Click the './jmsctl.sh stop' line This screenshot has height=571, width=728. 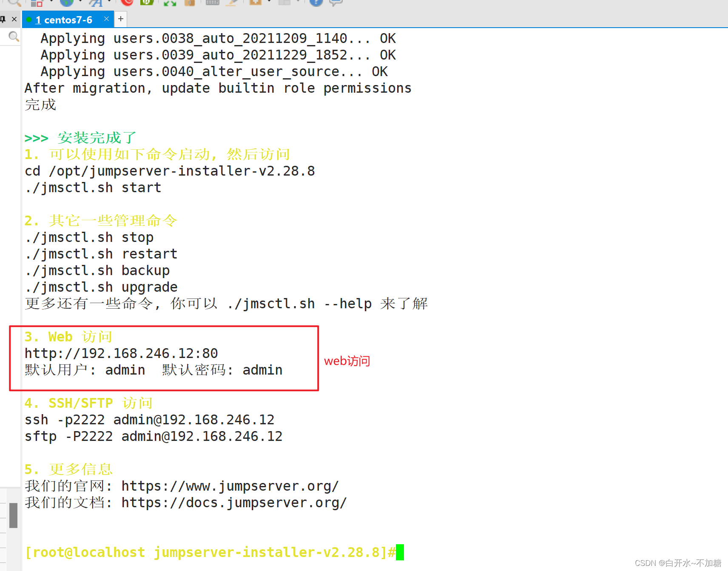(89, 237)
